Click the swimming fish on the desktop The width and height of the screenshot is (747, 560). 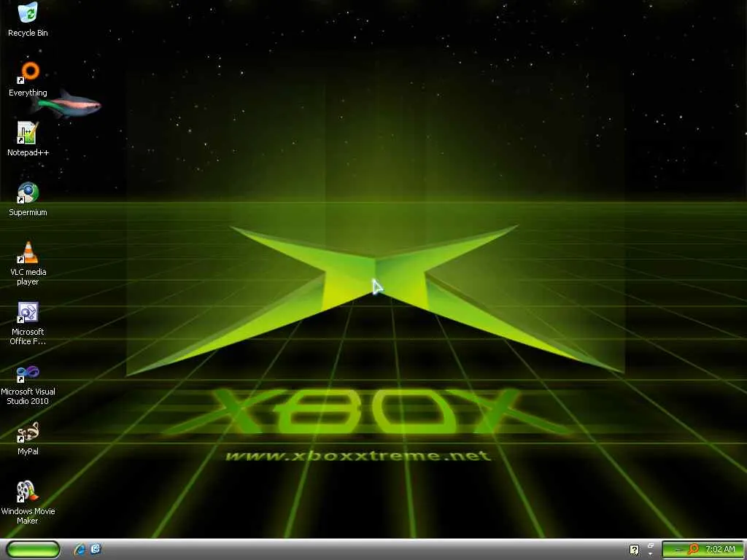point(66,105)
